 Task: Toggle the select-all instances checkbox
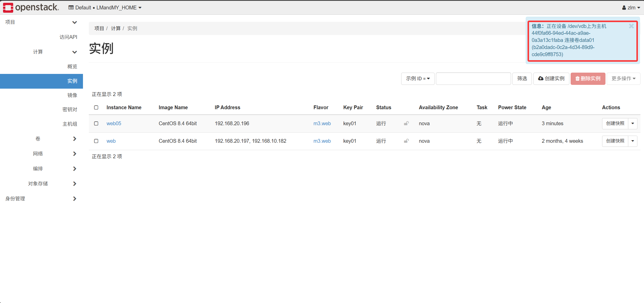[96, 107]
